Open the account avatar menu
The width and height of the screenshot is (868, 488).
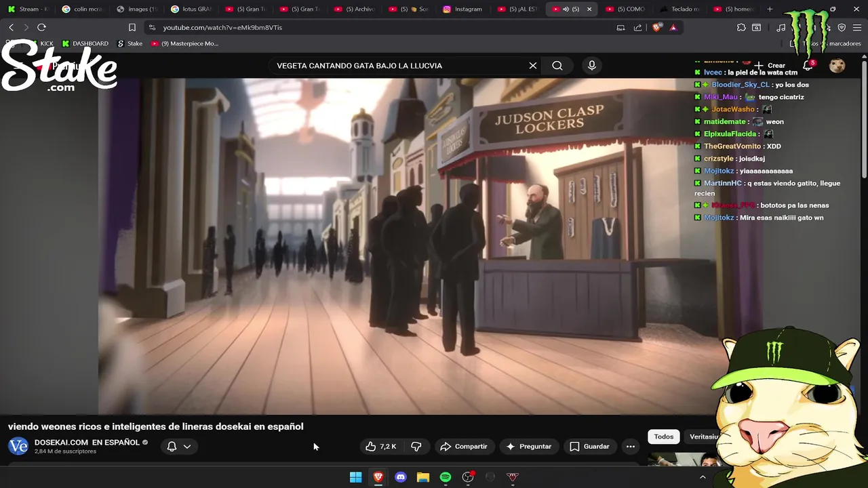tap(837, 65)
